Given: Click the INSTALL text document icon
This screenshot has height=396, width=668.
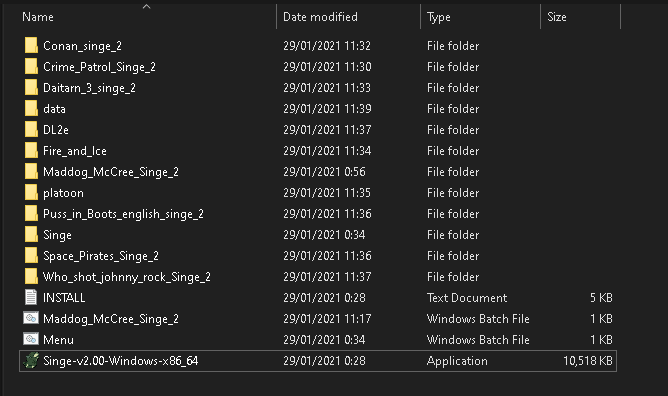Looking at the screenshot, I should 31,297.
